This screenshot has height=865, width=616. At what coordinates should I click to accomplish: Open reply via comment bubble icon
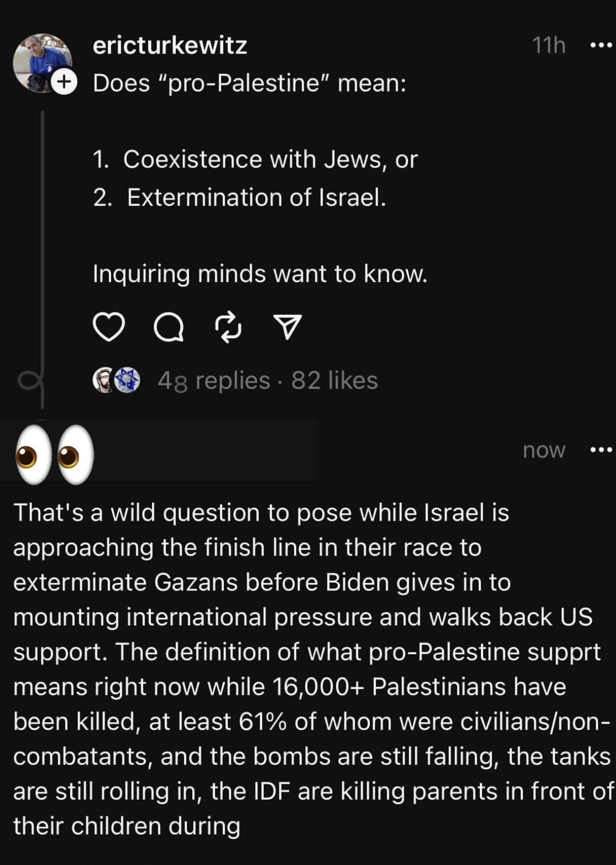coord(168,328)
